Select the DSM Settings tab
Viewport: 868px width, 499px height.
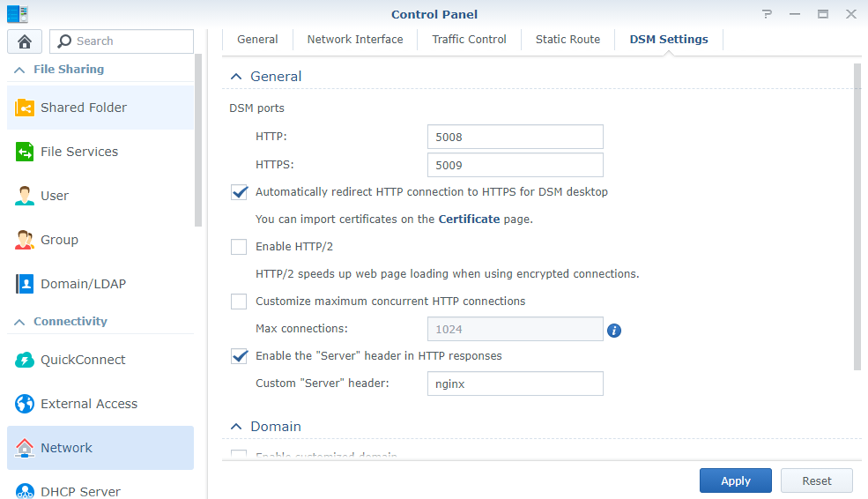point(669,40)
